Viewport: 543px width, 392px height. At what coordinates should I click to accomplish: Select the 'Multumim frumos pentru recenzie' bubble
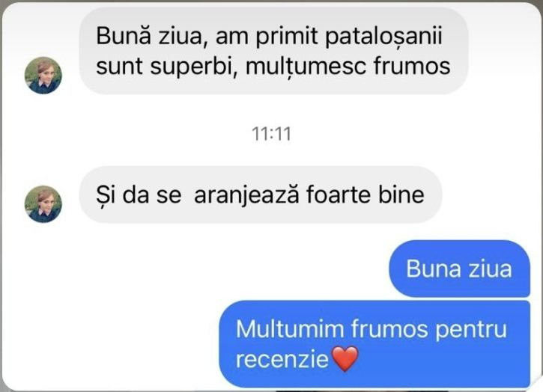tap(374, 344)
